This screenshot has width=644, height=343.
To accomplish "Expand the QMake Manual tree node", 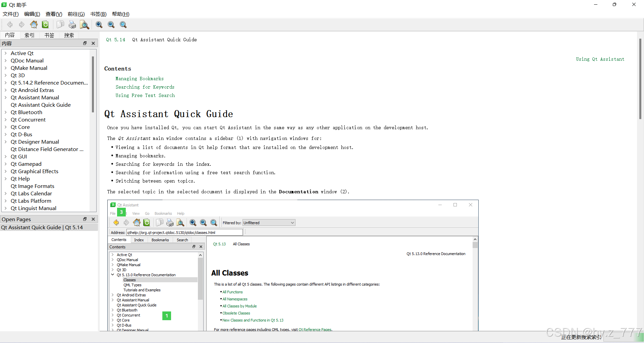I will tap(6, 68).
